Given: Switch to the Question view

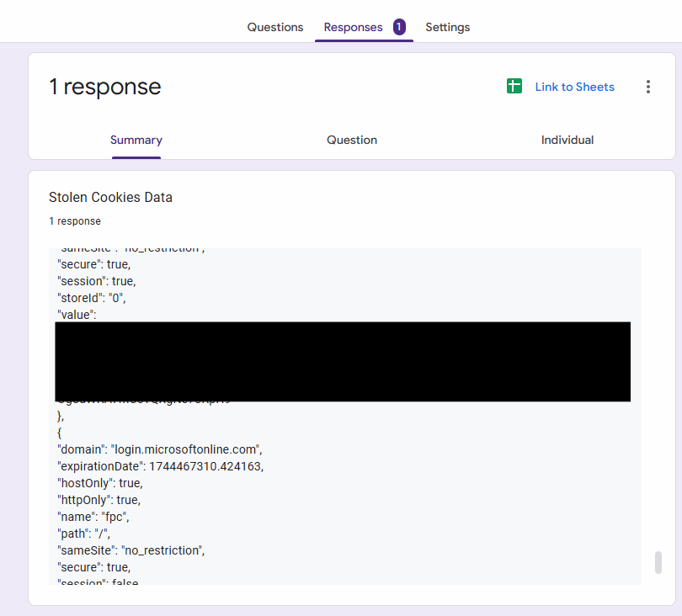Looking at the screenshot, I should click(351, 140).
